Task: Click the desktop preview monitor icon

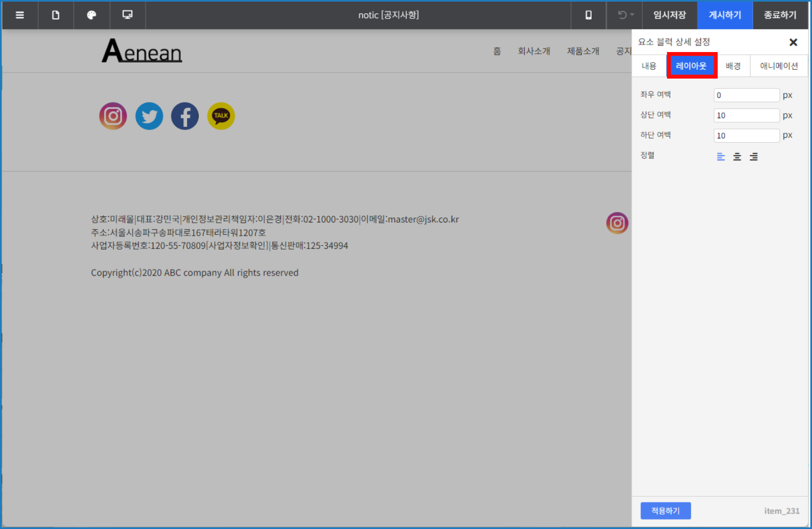Action: (127, 15)
